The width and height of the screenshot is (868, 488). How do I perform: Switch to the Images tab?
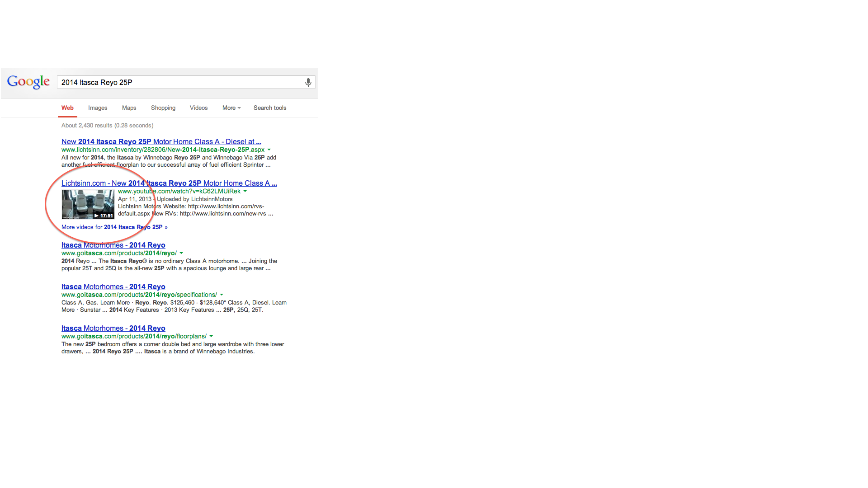tap(98, 108)
